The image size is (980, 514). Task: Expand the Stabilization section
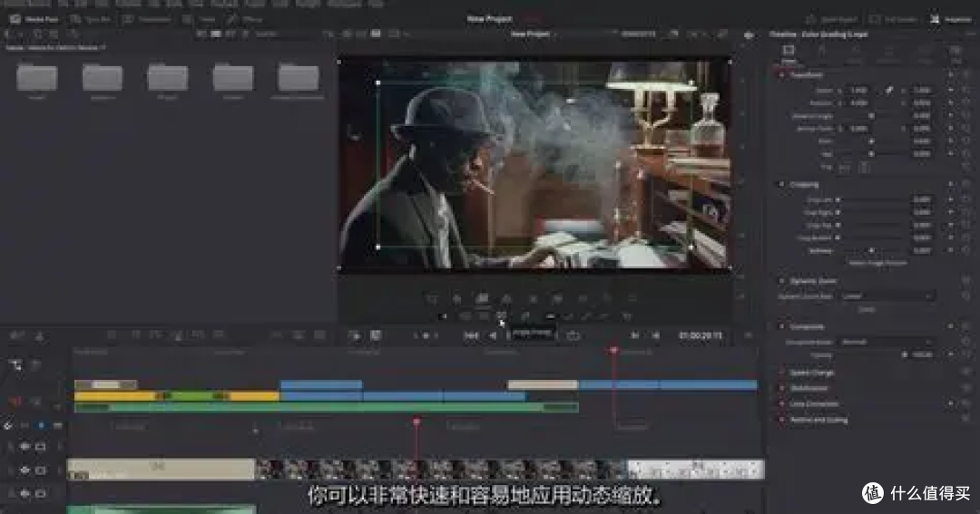(x=808, y=389)
